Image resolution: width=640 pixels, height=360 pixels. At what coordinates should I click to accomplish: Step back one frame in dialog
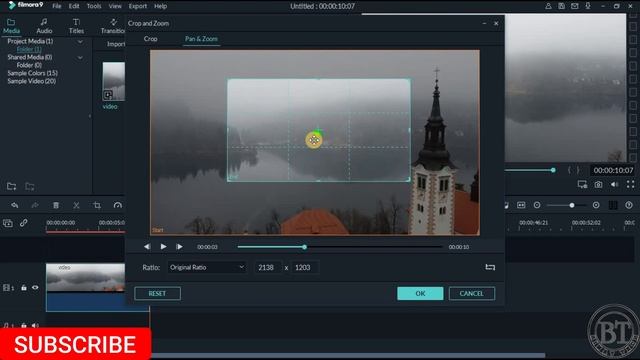[x=147, y=247]
